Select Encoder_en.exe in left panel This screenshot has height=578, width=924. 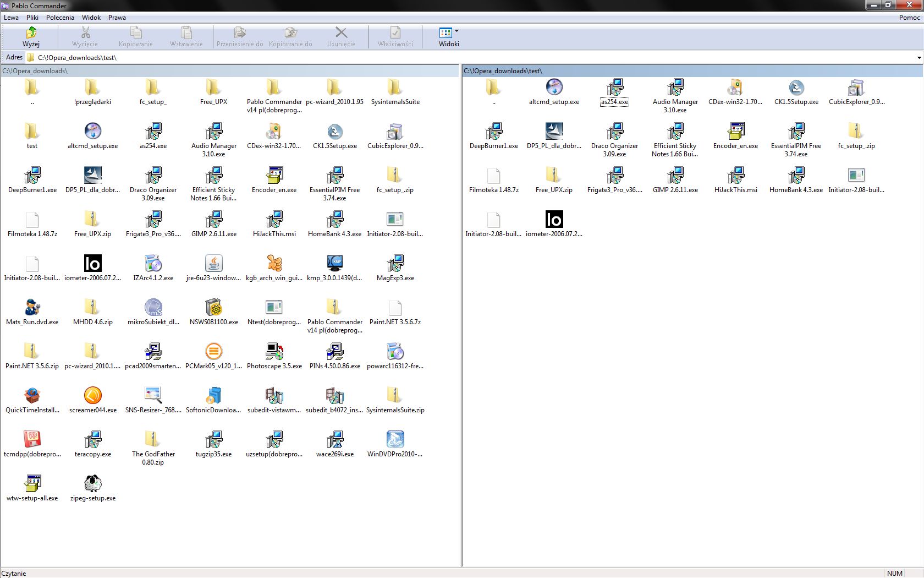click(x=274, y=180)
